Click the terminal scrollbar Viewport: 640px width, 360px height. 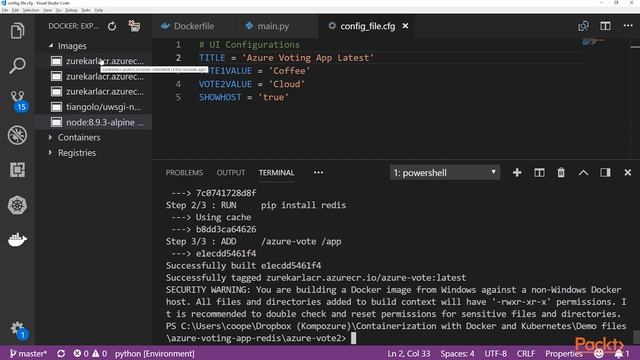point(636,337)
